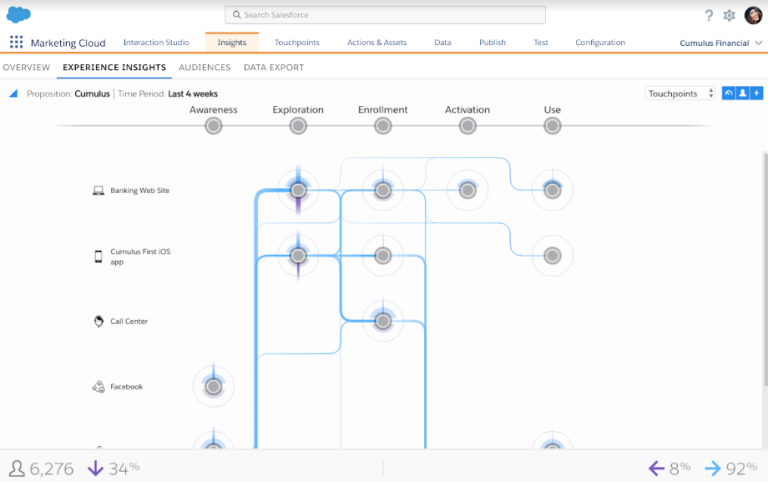Viewport: 768px width, 482px height.
Task: Expand the Cumulus Financial account menu
Action: coord(720,43)
